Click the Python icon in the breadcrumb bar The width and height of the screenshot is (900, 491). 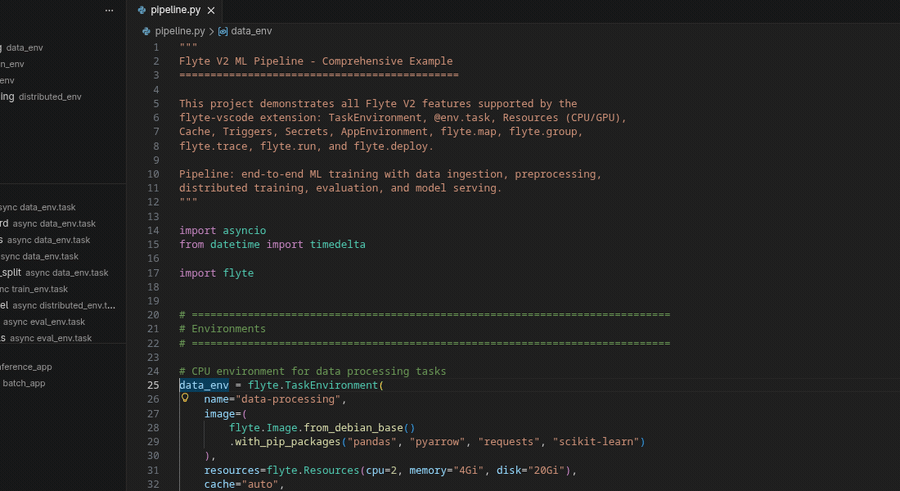point(146,31)
